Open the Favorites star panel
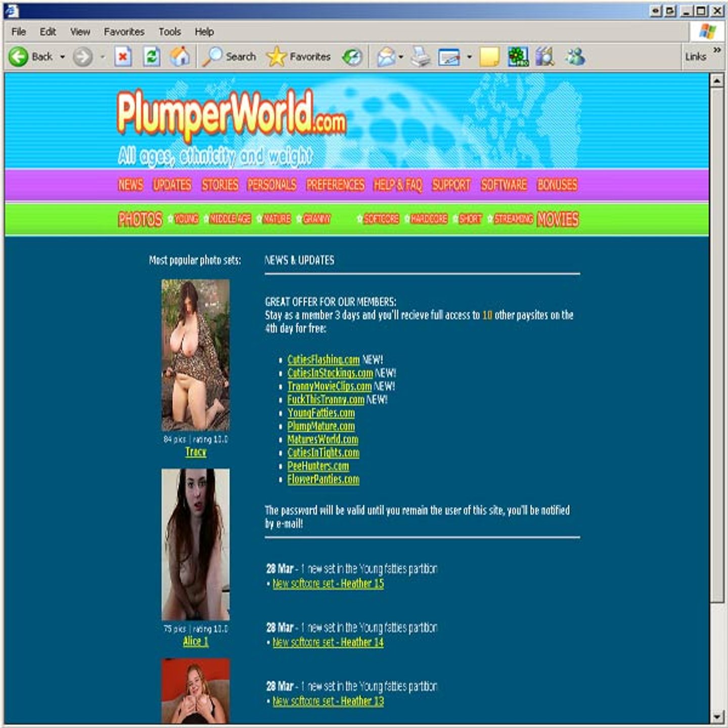 point(298,57)
